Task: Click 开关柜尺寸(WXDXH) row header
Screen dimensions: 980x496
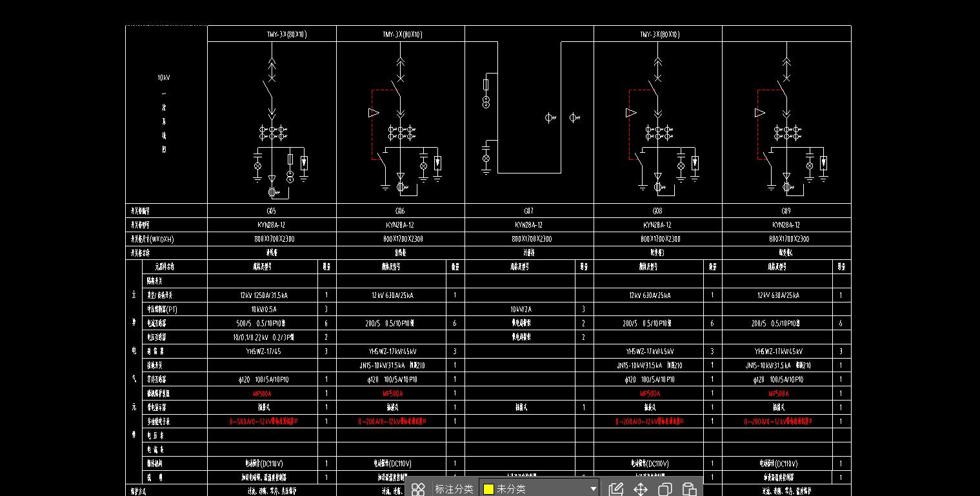Action: click(153, 239)
